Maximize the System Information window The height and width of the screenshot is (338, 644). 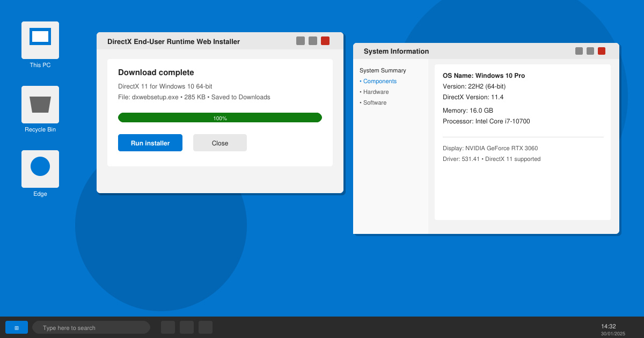[x=590, y=51]
